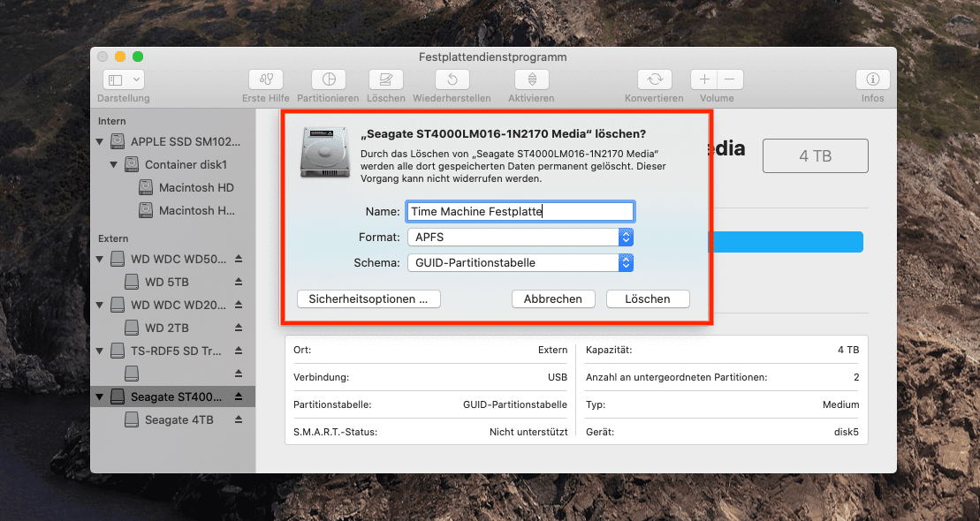Eject the WD 5TB volume
This screenshot has height=521, width=980.
(238, 282)
